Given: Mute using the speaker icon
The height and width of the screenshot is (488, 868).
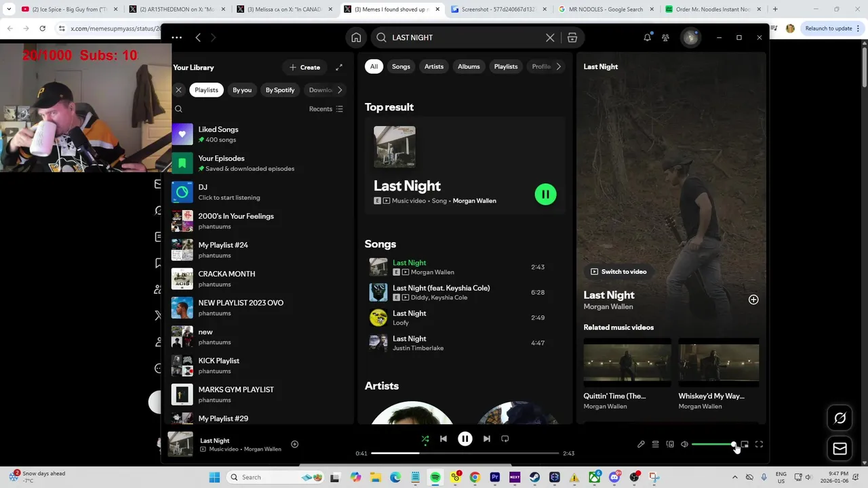Looking at the screenshot, I should 684,445.
